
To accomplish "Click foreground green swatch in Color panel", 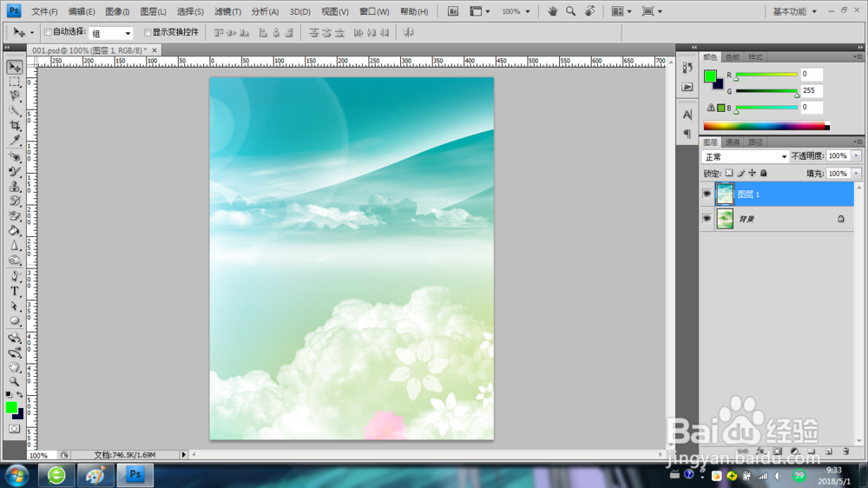I will (x=710, y=76).
